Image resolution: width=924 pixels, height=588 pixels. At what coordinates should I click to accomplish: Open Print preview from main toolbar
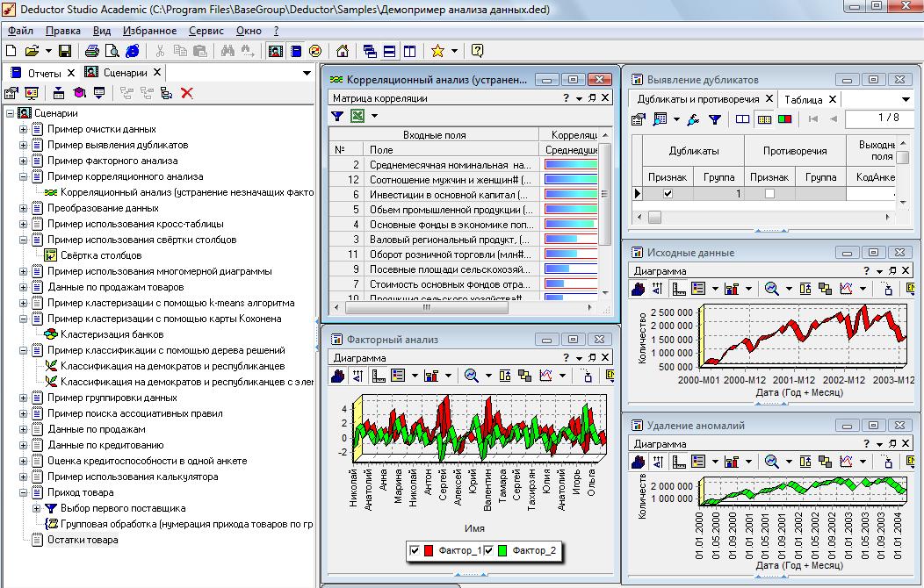(x=112, y=51)
